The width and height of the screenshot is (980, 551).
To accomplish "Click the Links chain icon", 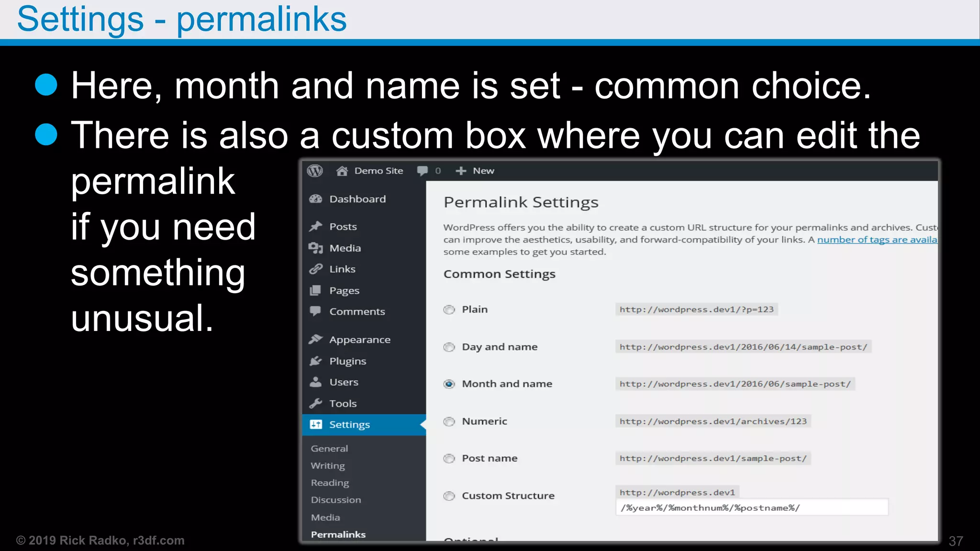I will [316, 269].
